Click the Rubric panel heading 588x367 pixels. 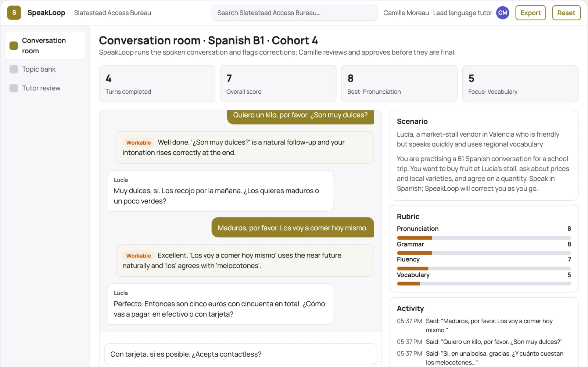tap(408, 217)
